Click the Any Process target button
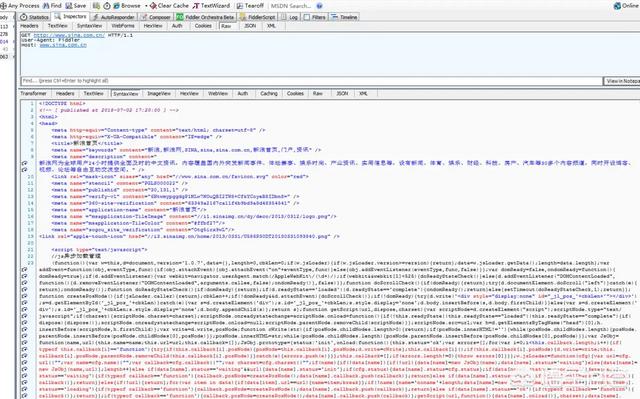Image resolution: width=640 pixels, height=399 pixels. pyautogui.click(x=20, y=6)
